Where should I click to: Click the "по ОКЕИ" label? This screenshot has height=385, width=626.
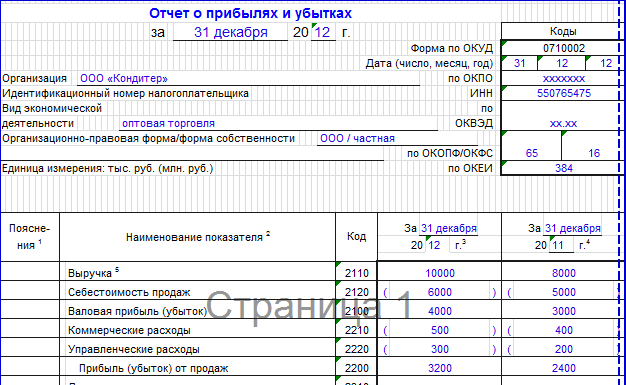click(x=470, y=169)
